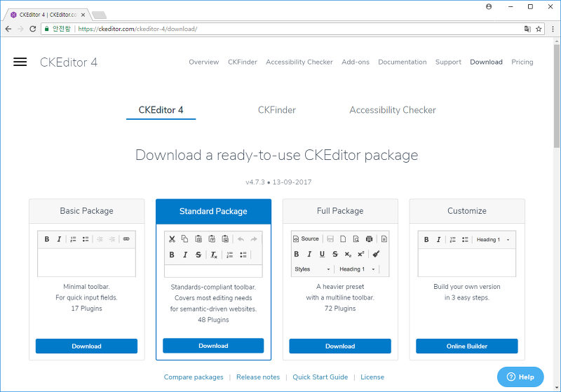Follow the License link
561x392 pixels.
pyautogui.click(x=372, y=377)
